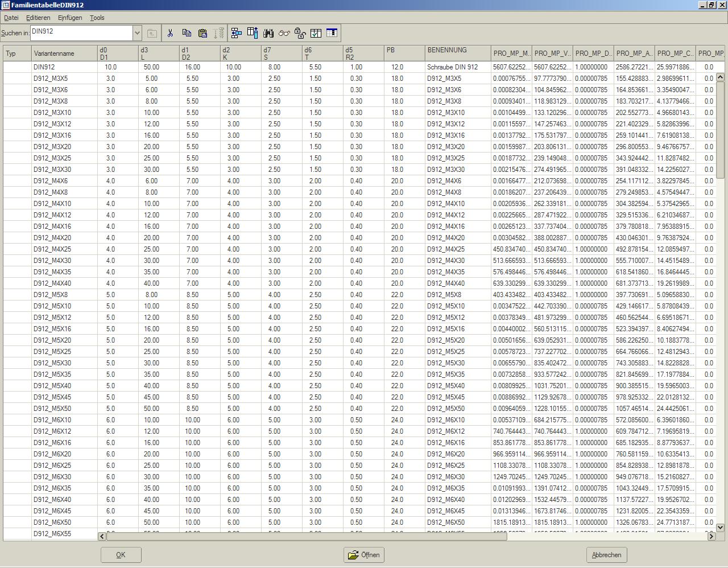Click the 'Suchen in' DIN912 field
This screenshot has width=728, height=568.
(82, 33)
